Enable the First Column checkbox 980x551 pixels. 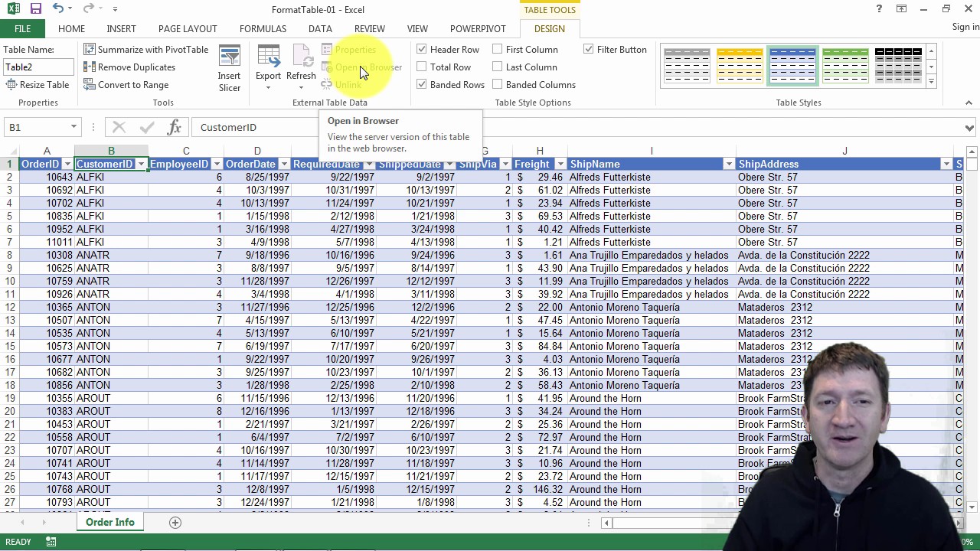pyautogui.click(x=498, y=49)
